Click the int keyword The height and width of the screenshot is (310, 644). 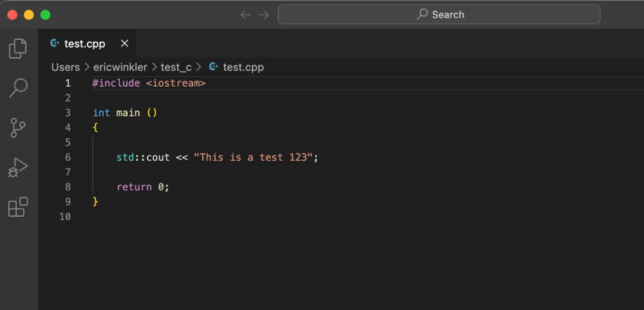click(x=102, y=113)
